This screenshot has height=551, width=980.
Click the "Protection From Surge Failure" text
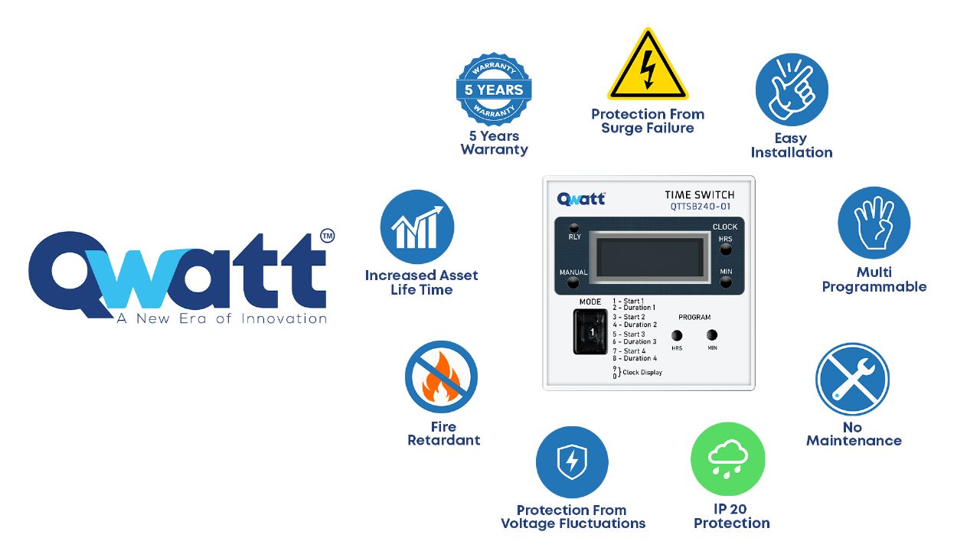(x=648, y=121)
